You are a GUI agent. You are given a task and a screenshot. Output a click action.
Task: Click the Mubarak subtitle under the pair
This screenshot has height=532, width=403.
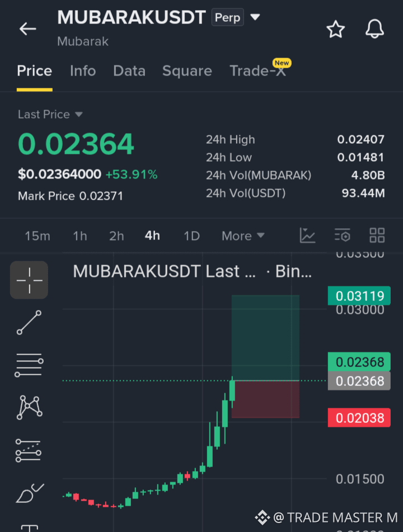pos(83,41)
